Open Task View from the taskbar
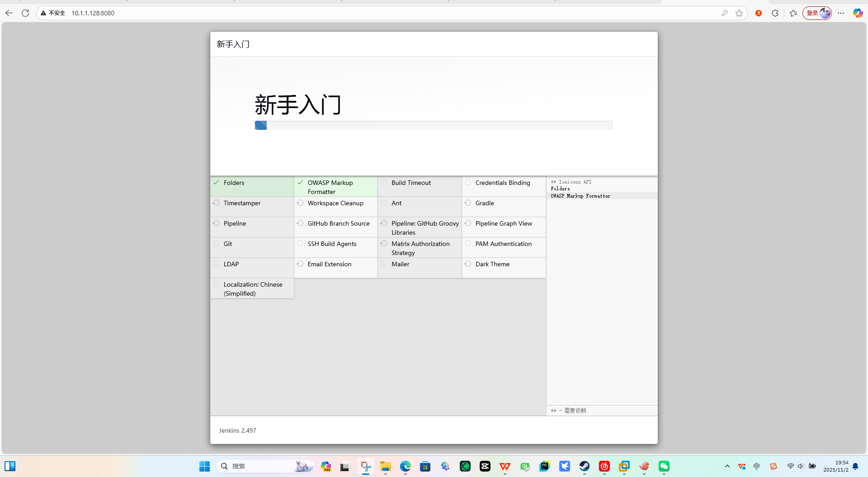 tap(345, 466)
